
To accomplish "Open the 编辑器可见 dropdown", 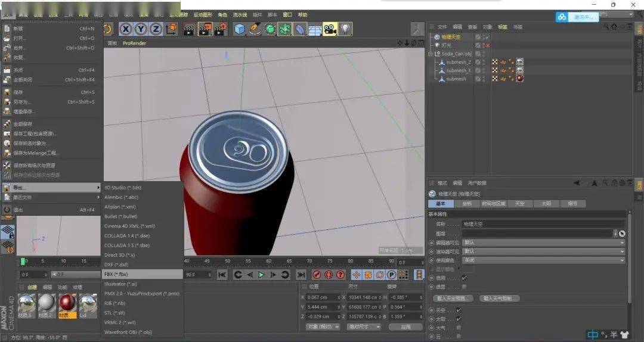I will coord(543,242).
